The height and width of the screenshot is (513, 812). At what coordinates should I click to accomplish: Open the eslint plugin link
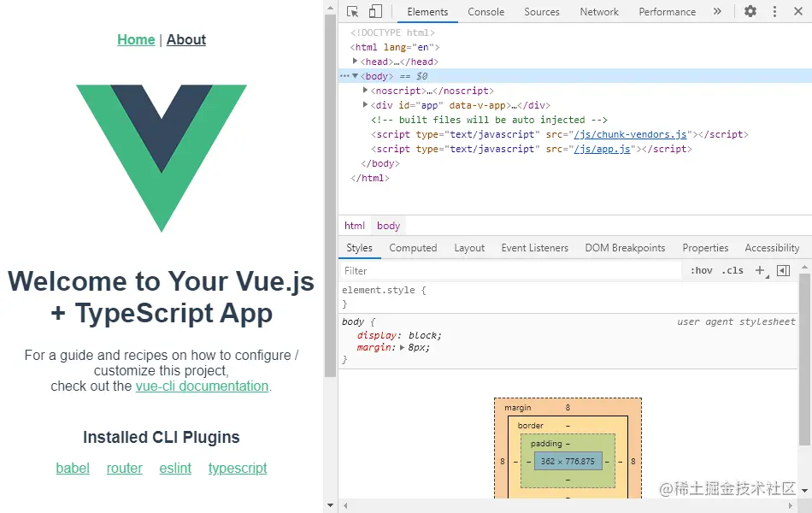(x=175, y=468)
